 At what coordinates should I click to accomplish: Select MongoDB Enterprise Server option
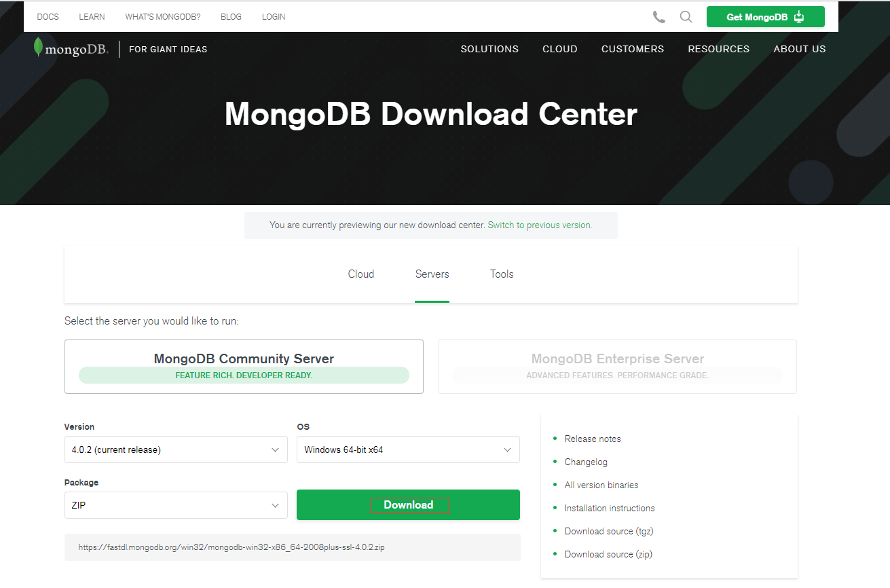point(617,367)
